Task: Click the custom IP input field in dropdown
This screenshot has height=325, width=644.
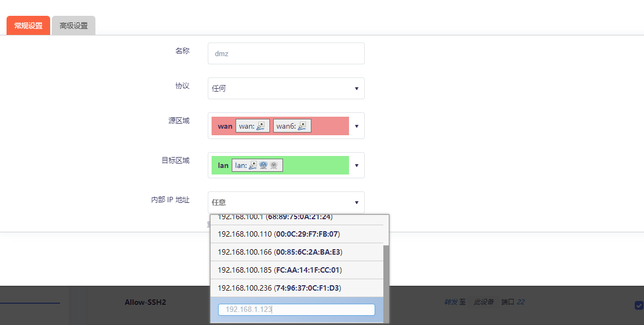Action: click(297, 310)
